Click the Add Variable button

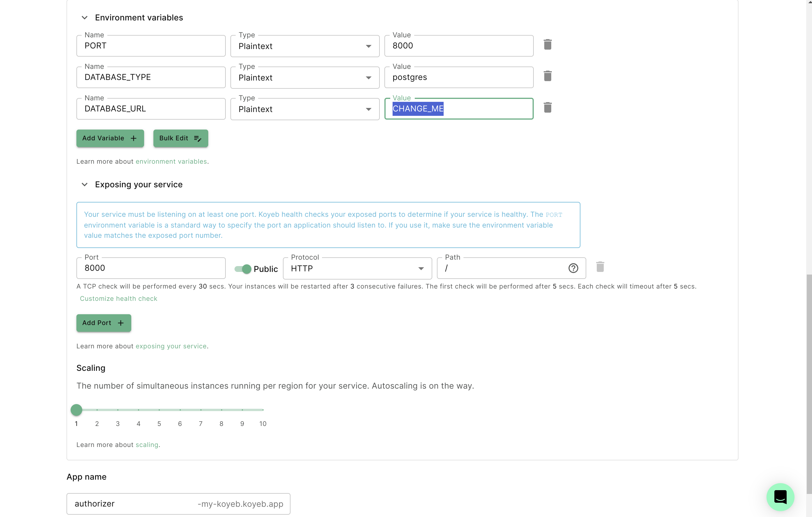[x=110, y=138]
